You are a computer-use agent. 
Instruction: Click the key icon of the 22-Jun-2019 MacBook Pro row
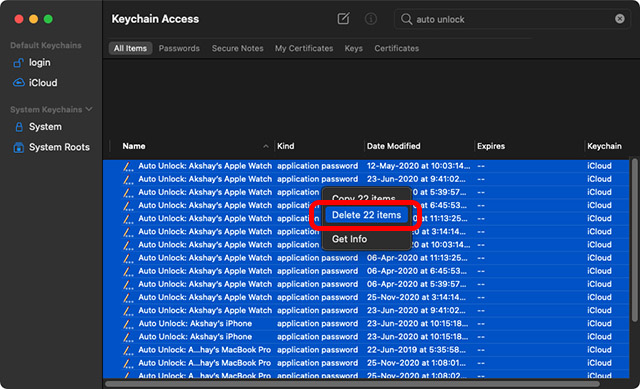128,350
